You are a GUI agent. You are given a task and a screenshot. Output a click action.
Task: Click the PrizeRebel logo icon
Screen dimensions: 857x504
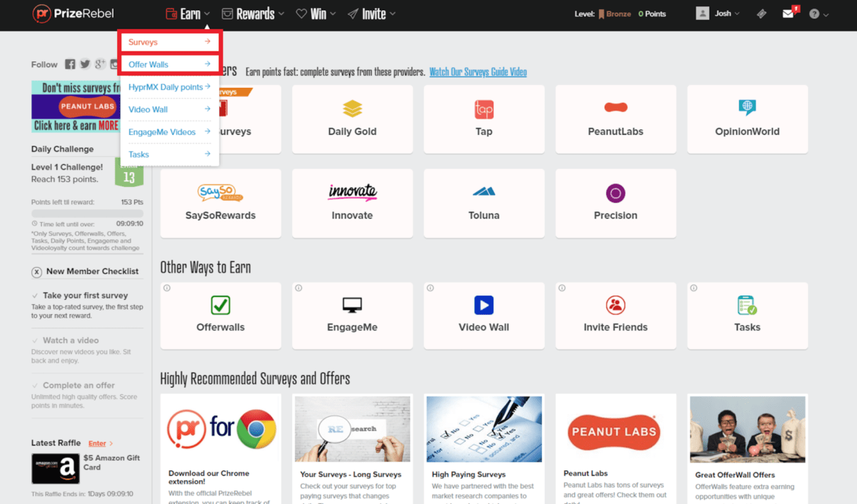point(42,14)
